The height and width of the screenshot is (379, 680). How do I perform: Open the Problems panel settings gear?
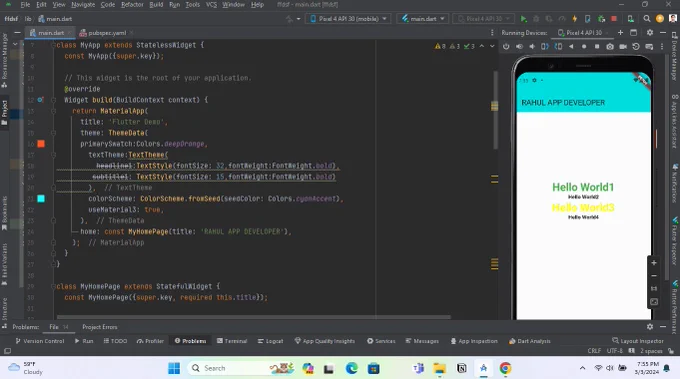click(650, 327)
